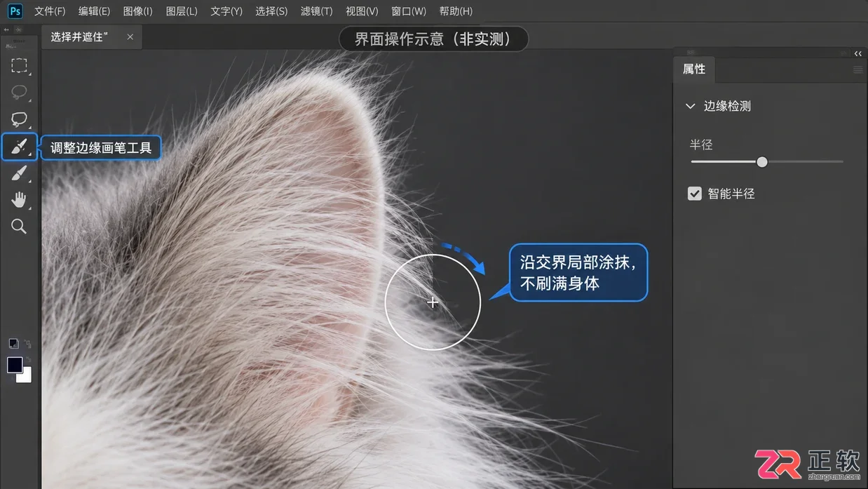
Task: Open the 图层(L) menu
Action: (182, 11)
